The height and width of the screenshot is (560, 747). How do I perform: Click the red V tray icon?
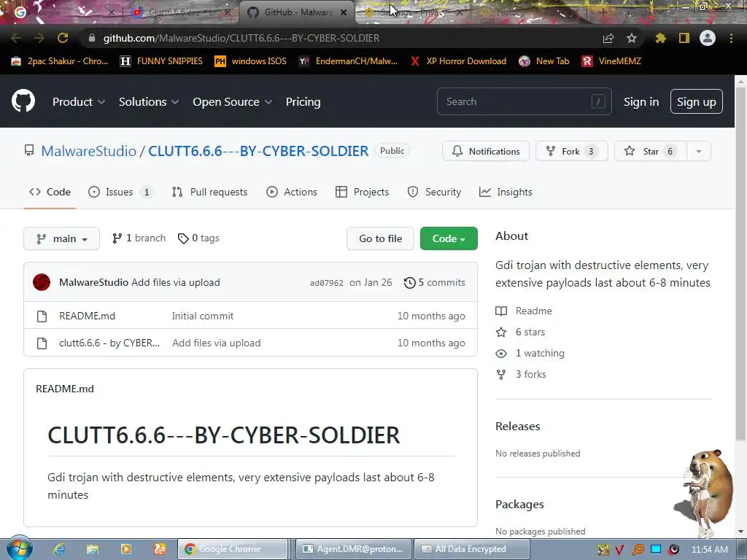click(x=619, y=550)
